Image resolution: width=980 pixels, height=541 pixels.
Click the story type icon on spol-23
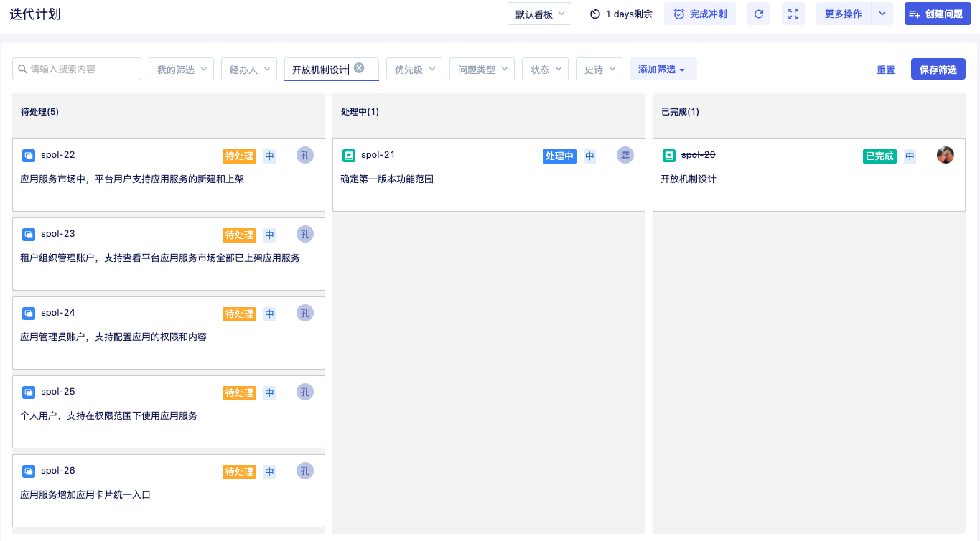coord(29,234)
